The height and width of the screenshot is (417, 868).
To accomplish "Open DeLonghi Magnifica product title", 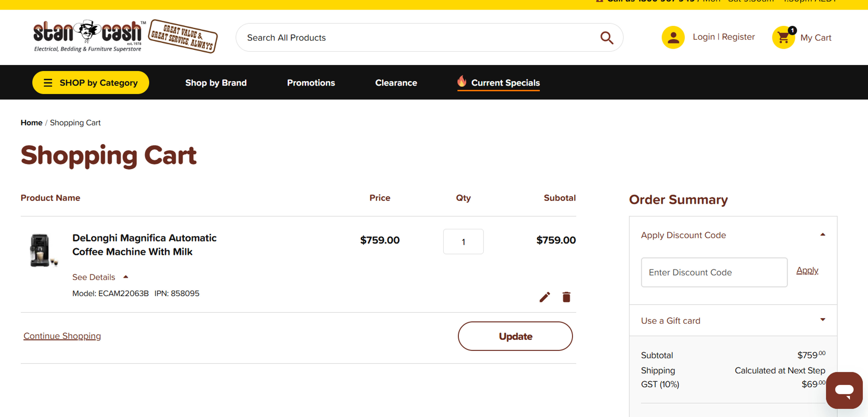I will [144, 245].
